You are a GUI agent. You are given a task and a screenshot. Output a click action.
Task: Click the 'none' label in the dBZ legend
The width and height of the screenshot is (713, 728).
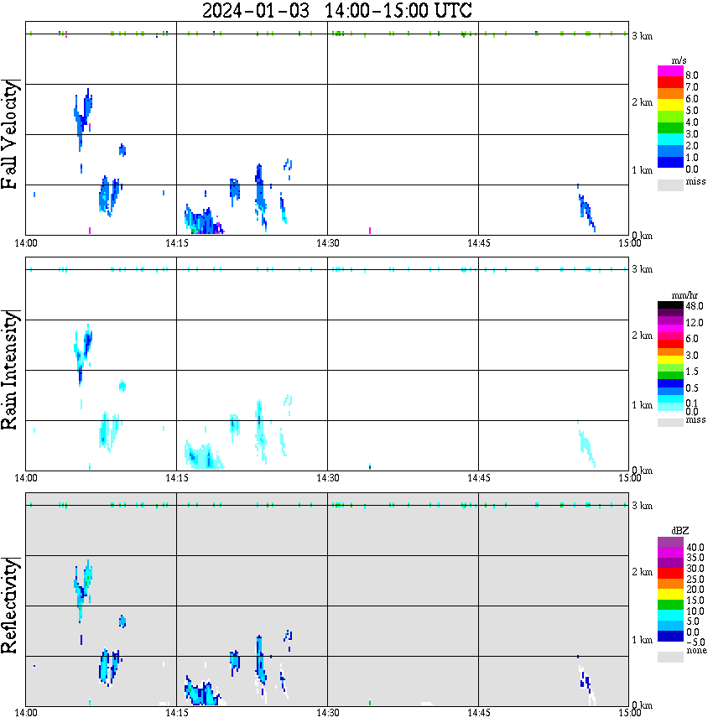point(696,651)
